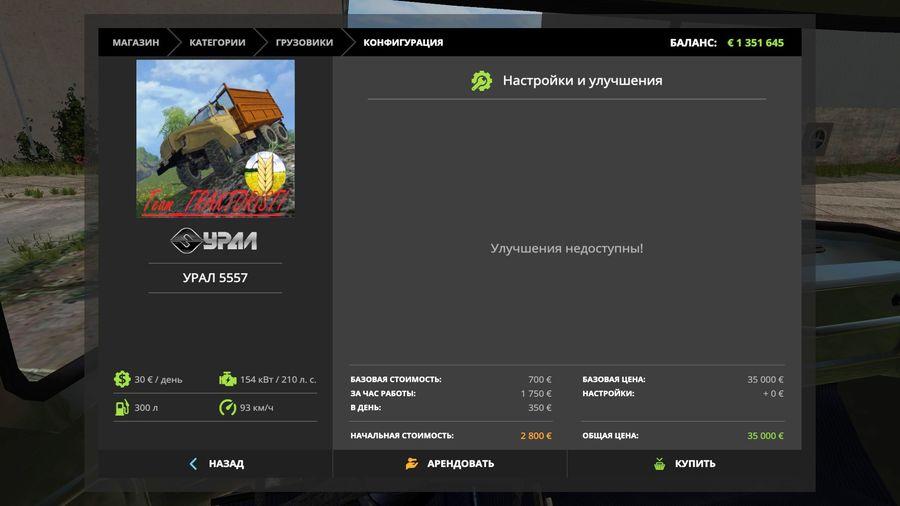Click the Ural truck preview image
The image size is (900, 506).
[x=215, y=138]
